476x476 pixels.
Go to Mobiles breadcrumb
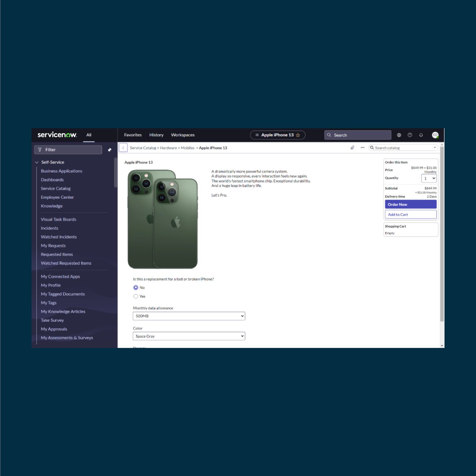click(x=188, y=148)
